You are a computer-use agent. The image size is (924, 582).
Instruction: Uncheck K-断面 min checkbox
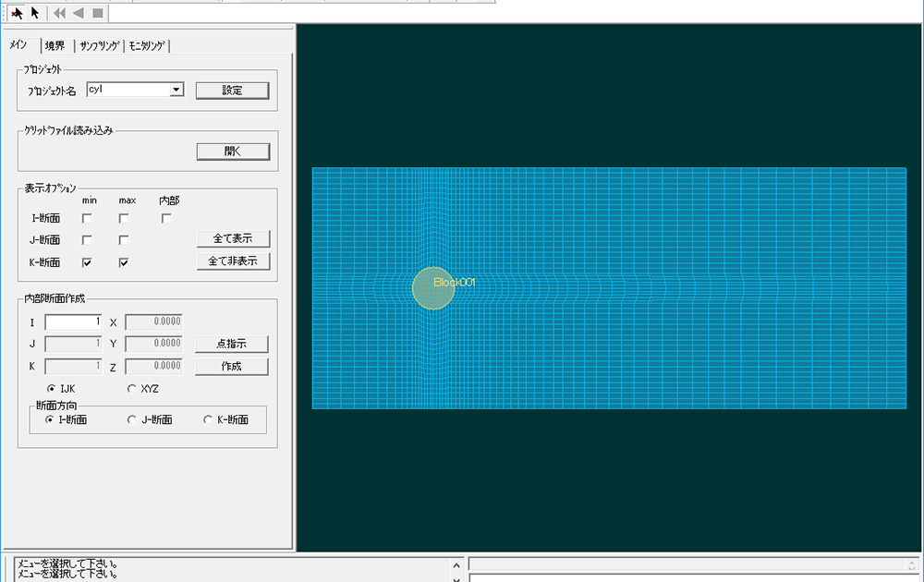point(87,262)
